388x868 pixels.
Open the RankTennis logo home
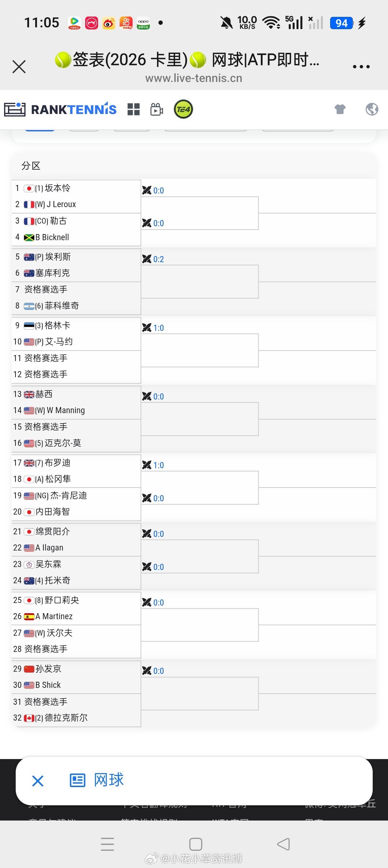(60, 109)
